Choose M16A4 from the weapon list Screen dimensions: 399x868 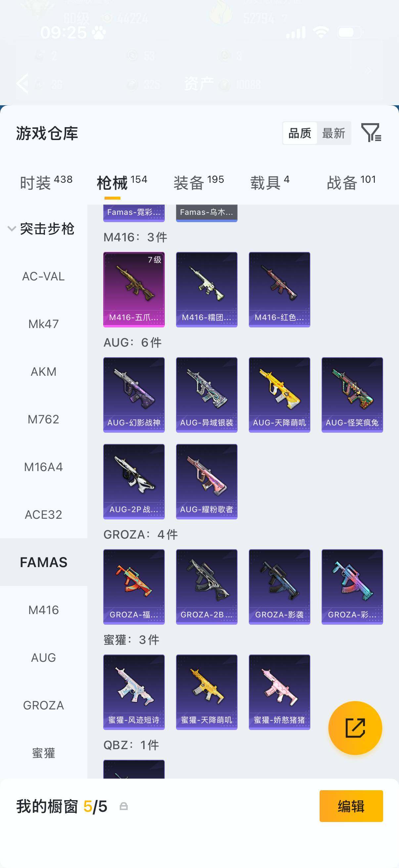43,467
